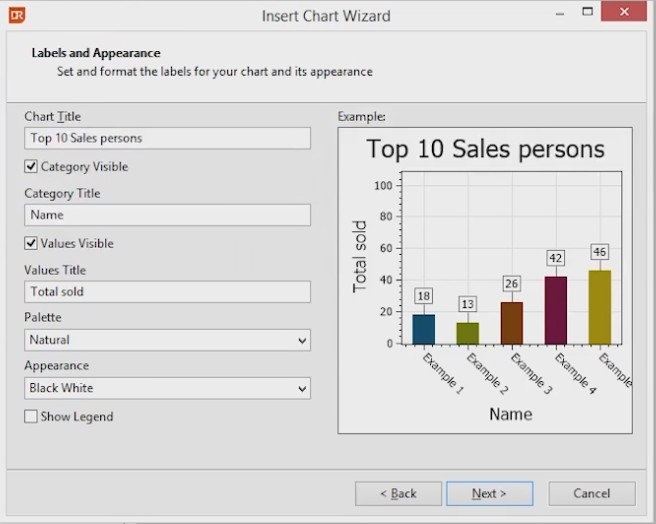Click the blue bar labeled 18
Viewport: 656px width, 524px height.
coord(424,329)
